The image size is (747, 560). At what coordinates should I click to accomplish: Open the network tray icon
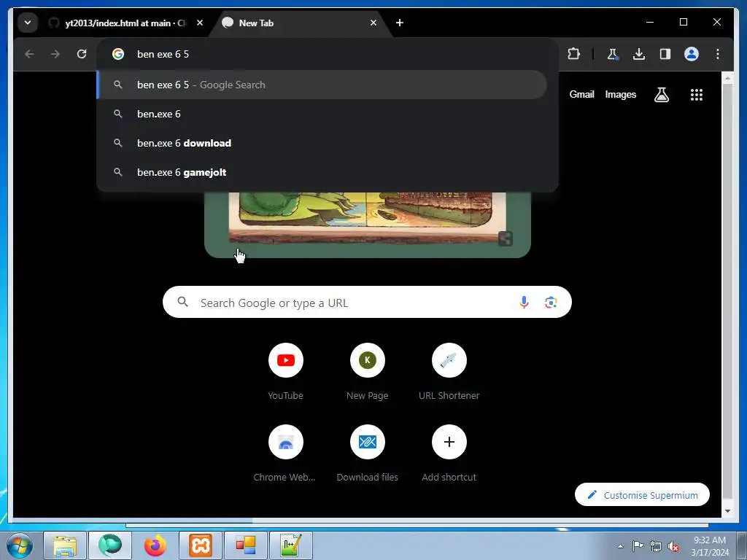click(656, 546)
